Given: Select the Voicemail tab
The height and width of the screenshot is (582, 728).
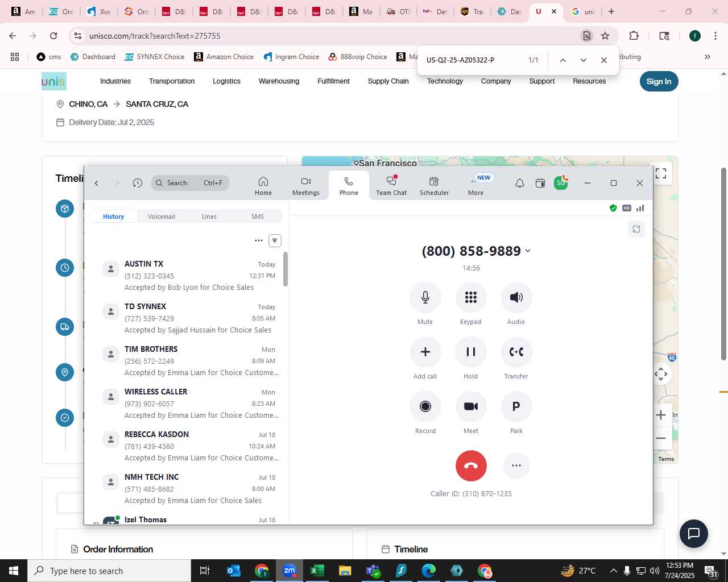Looking at the screenshot, I should click(x=162, y=217).
